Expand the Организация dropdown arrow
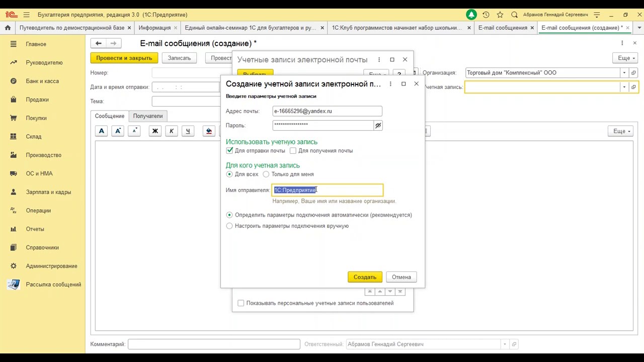Viewport: 644px width, 362px height. [x=624, y=73]
